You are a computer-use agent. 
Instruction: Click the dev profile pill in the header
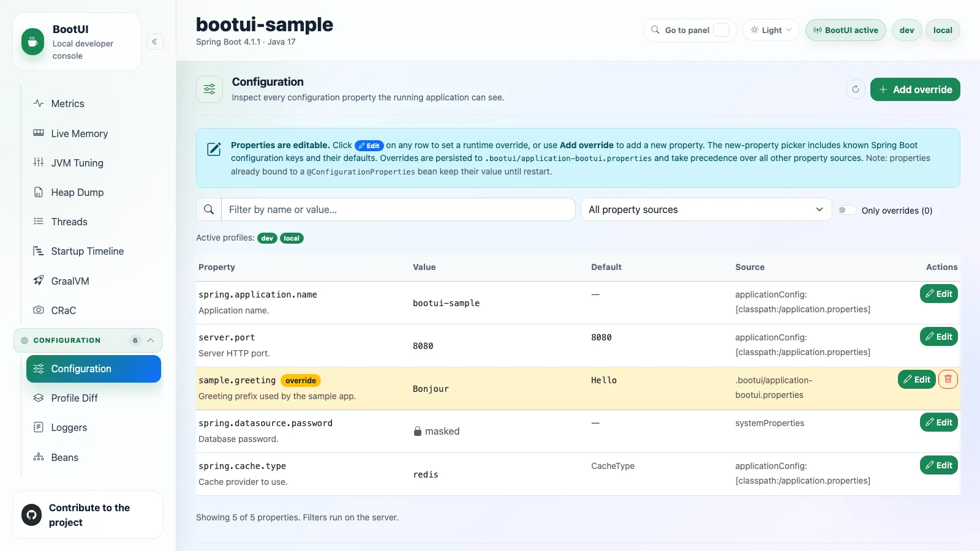pyautogui.click(x=907, y=30)
